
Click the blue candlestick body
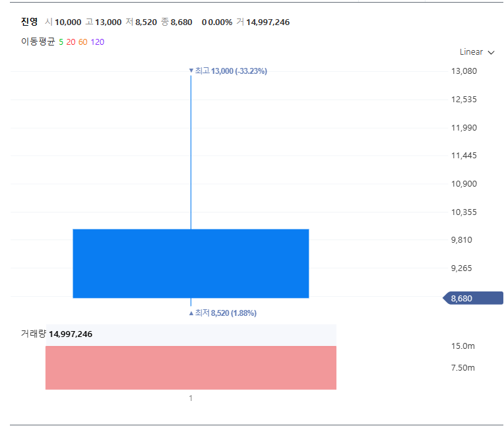pos(191,264)
